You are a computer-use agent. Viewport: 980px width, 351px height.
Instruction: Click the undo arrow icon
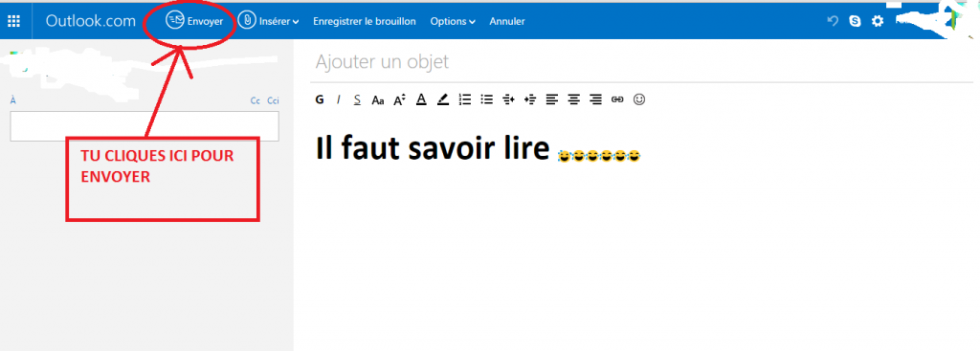[833, 21]
